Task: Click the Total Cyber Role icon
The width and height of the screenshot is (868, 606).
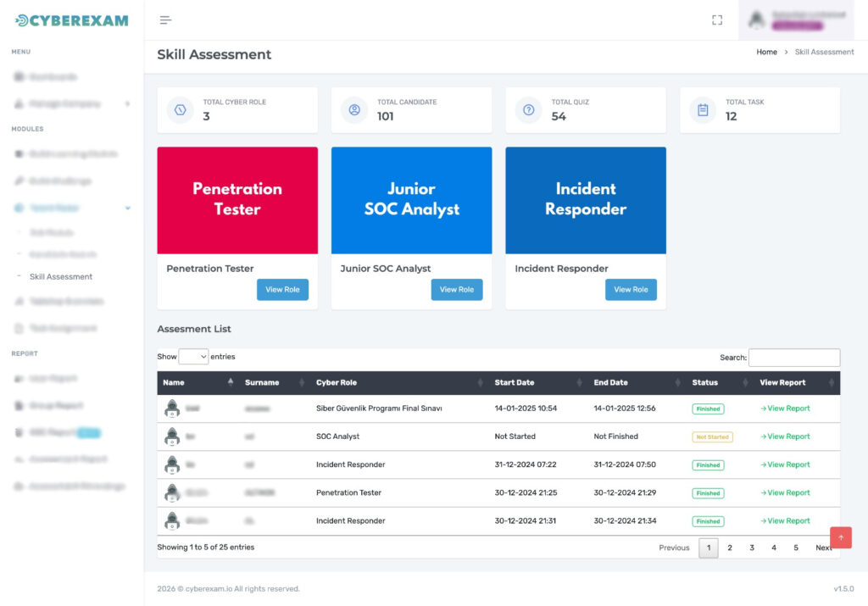Action: coord(180,110)
